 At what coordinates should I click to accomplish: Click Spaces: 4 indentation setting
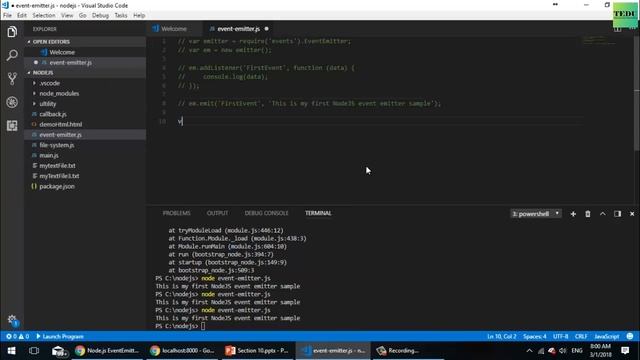click(535, 336)
